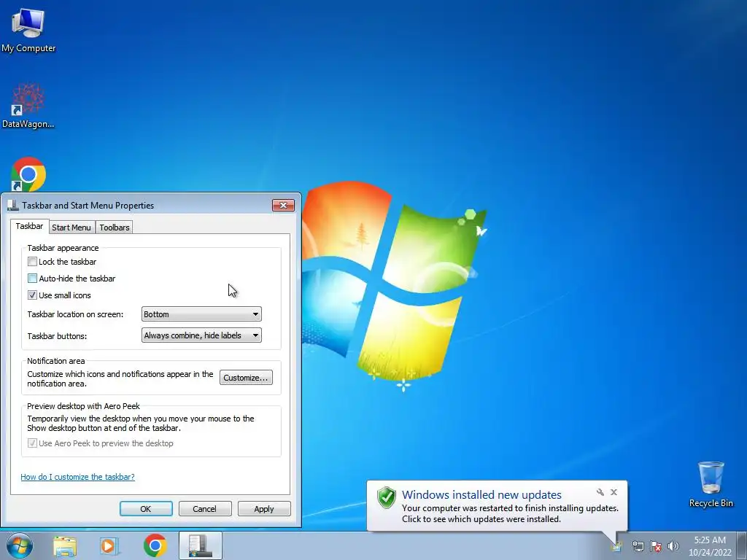Click the notification text about restarted computer
The image size is (747, 560).
click(510, 513)
